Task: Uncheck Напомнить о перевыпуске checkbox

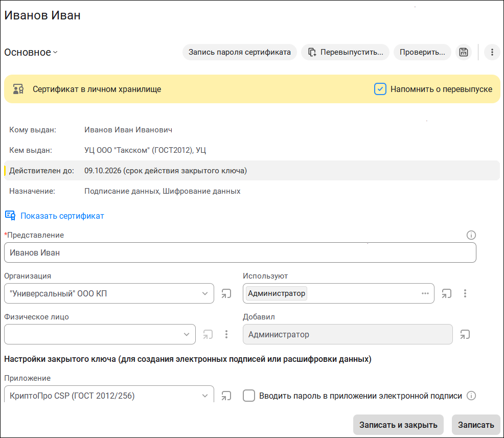Action: (x=380, y=89)
